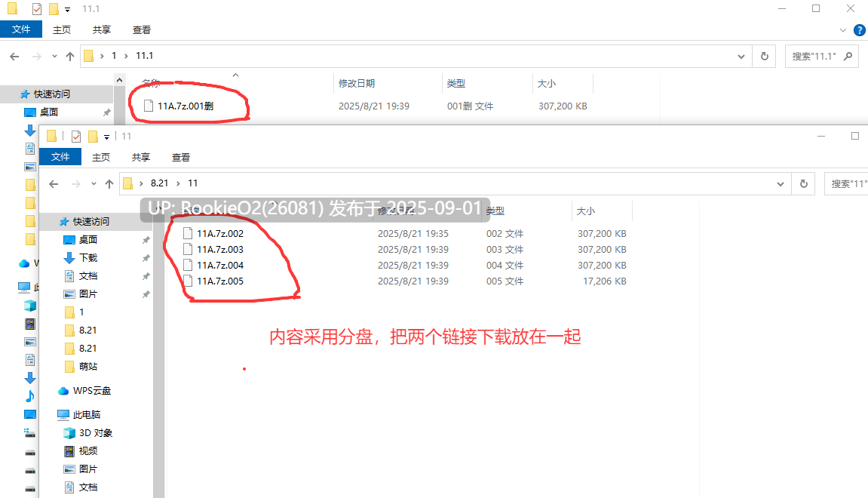Open help in the 11.1 window

pos(860,30)
